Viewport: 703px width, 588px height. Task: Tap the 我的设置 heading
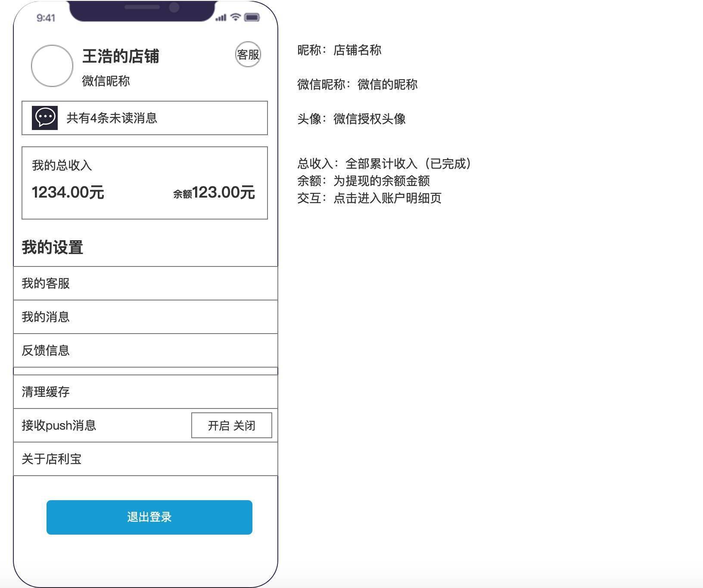53,248
